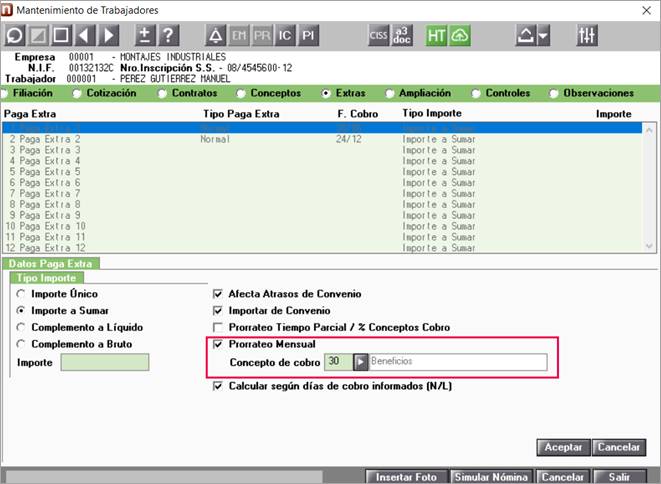Image resolution: width=661 pixels, height=484 pixels.
Task: Toggle Afecta Atrasos de Convenio checkbox
Action: 218,294
